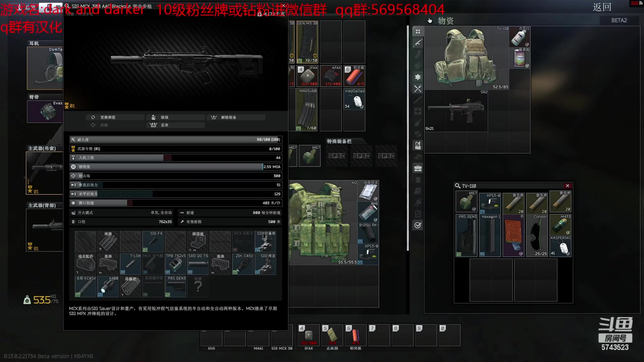Select the TV-110 rig in stash
The image size is (644, 362).
coord(467,58)
